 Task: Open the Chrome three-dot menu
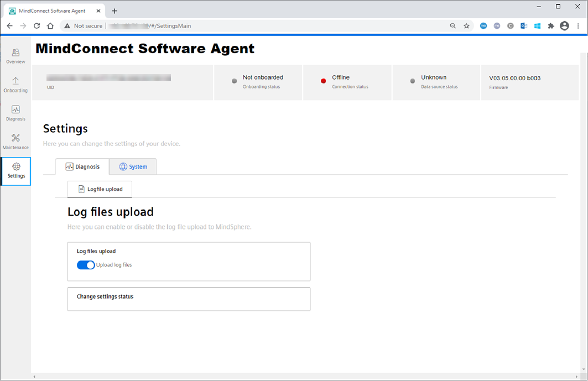[578, 26]
